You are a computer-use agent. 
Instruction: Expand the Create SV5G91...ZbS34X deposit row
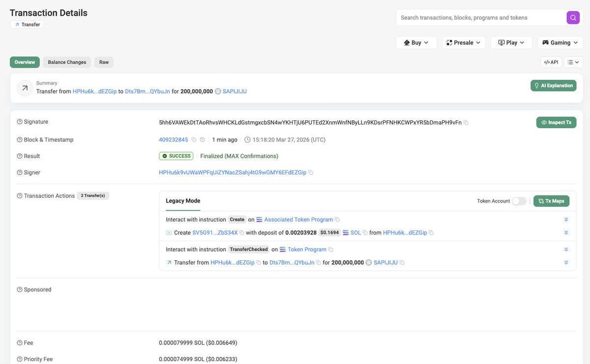pyautogui.click(x=566, y=233)
